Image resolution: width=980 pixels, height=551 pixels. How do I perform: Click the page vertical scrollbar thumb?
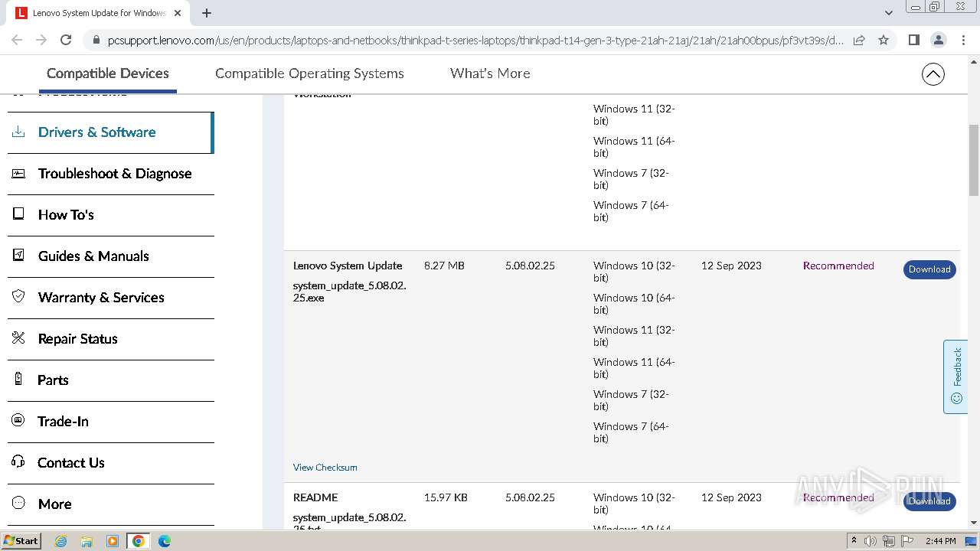click(974, 160)
